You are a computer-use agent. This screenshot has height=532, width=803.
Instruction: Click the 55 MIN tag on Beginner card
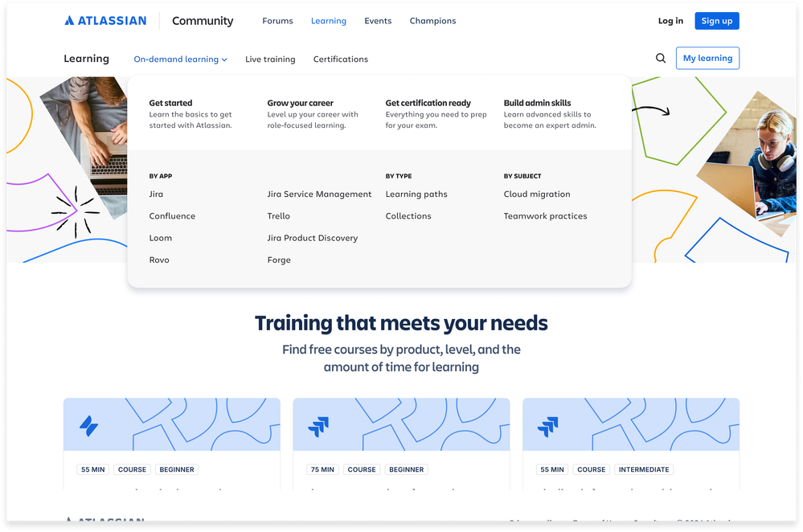point(92,469)
